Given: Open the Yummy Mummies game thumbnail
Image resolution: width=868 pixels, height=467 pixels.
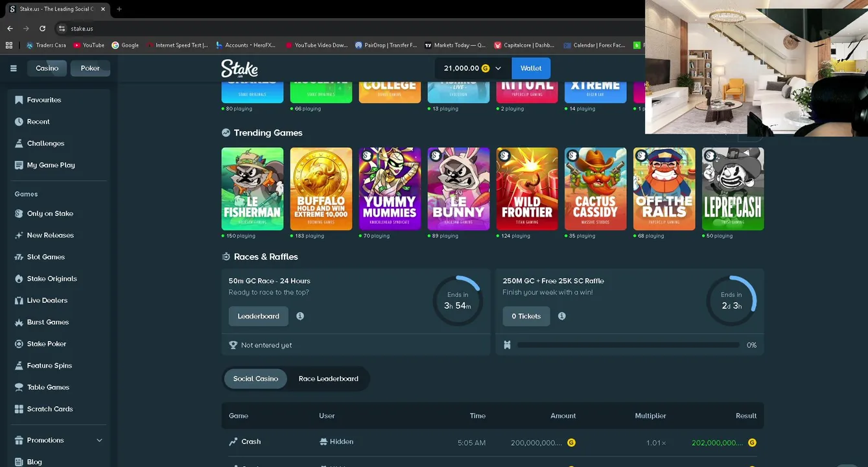Looking at the screenshot, I should pyautogui.click(x=390, y=189).
